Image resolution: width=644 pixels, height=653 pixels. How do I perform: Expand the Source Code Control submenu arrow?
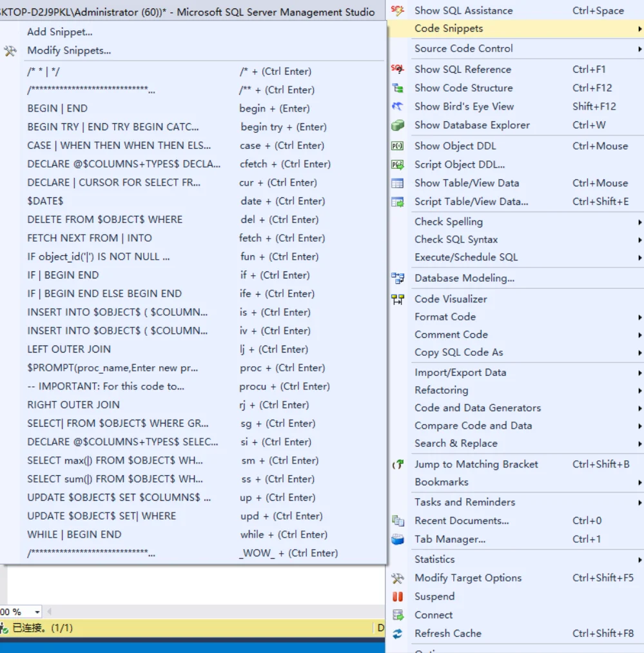[639, 49]
